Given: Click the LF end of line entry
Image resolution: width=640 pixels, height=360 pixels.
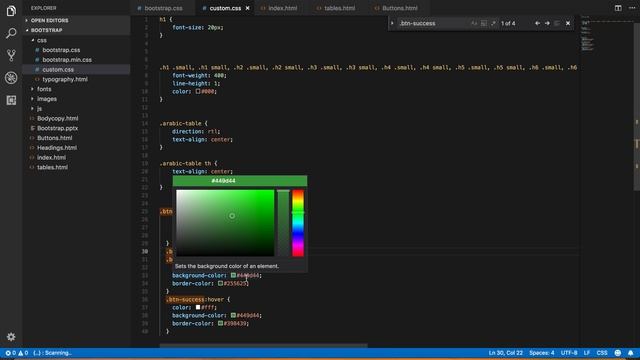Looking at the screenshot, I should click(587, 353).
